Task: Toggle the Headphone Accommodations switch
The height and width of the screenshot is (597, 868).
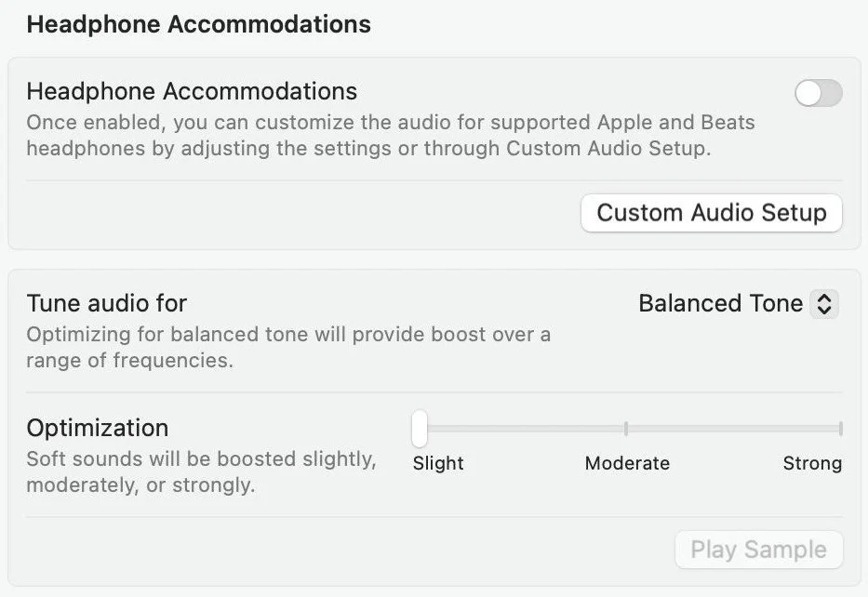Action: 818,93
